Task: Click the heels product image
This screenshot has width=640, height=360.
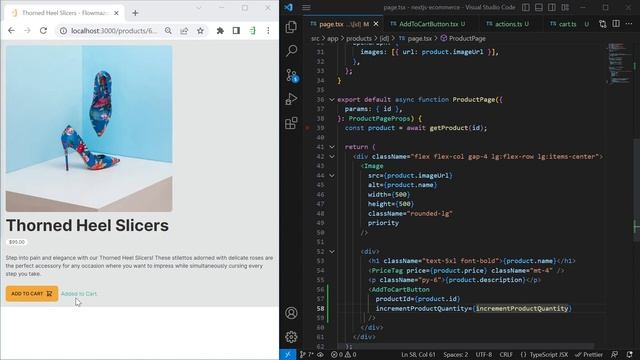Action: click(x=89, y=129)
